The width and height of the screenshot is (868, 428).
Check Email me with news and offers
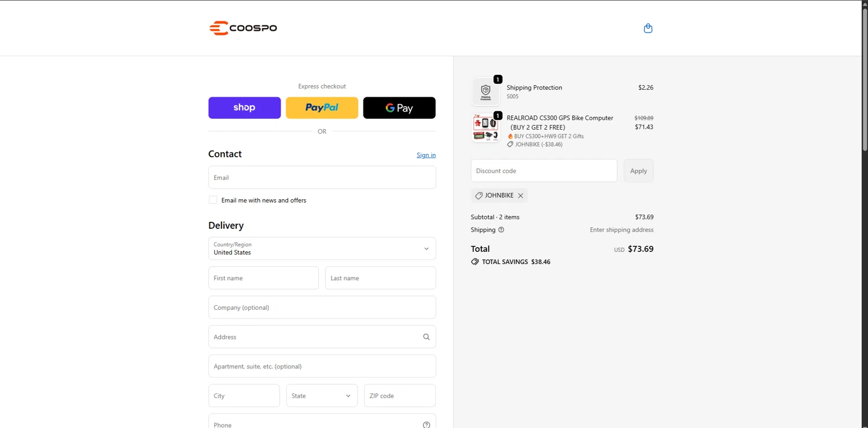click(213, 200)
